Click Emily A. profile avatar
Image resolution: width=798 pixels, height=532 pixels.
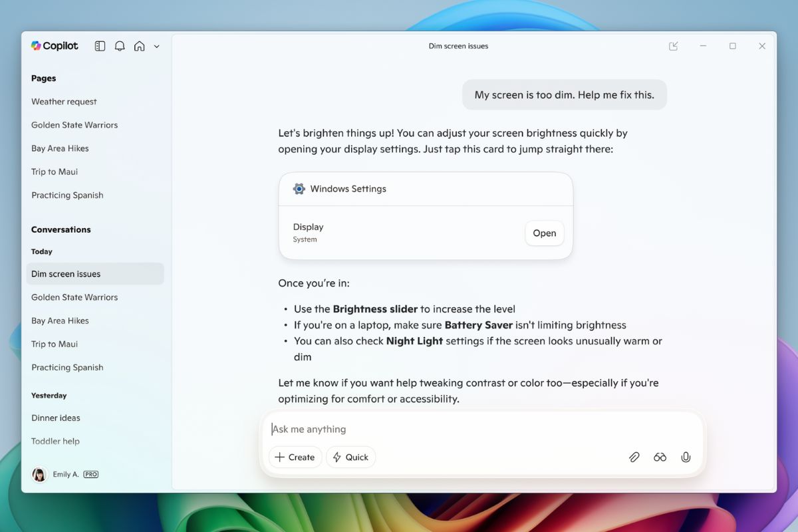[39, 474]
